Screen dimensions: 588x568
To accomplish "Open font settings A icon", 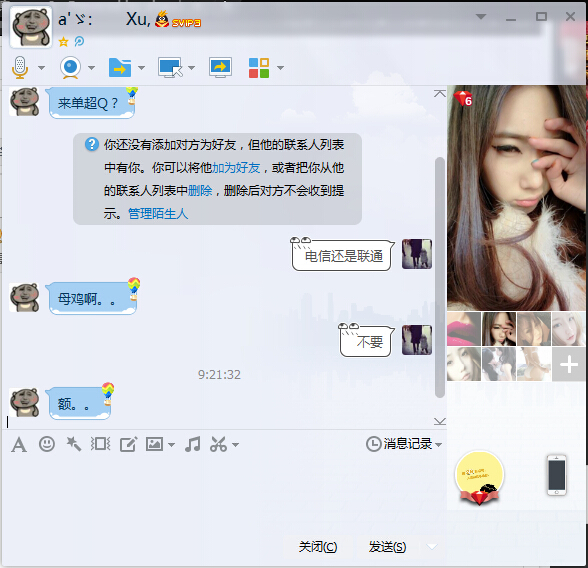I will point(19,445).
